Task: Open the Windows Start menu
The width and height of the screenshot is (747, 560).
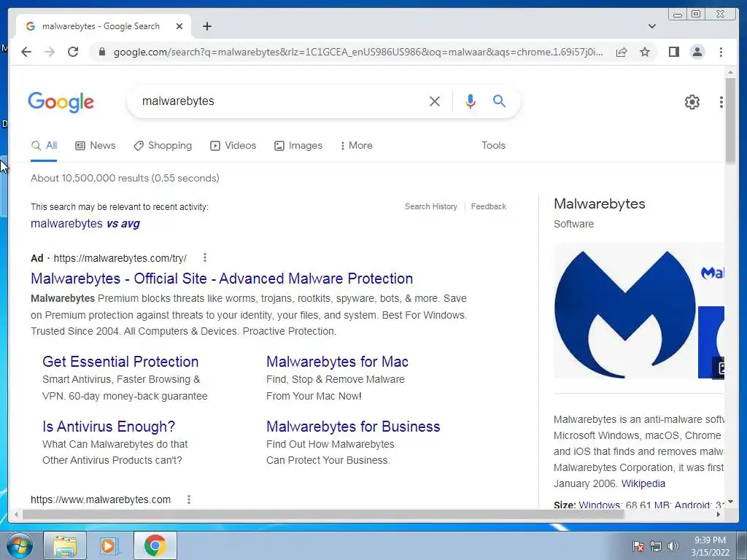Action: (x=20, y=545)
